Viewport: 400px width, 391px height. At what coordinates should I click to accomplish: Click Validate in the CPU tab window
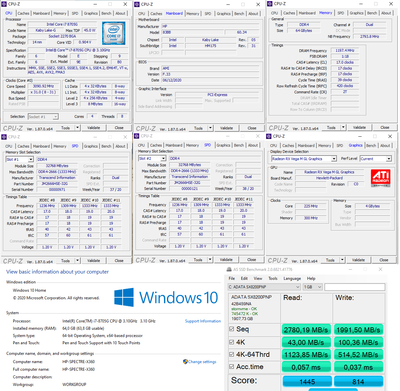[93, 128]
